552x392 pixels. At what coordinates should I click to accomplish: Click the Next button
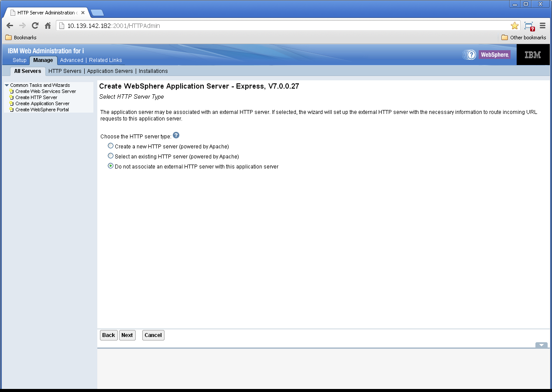pos(127,335)
